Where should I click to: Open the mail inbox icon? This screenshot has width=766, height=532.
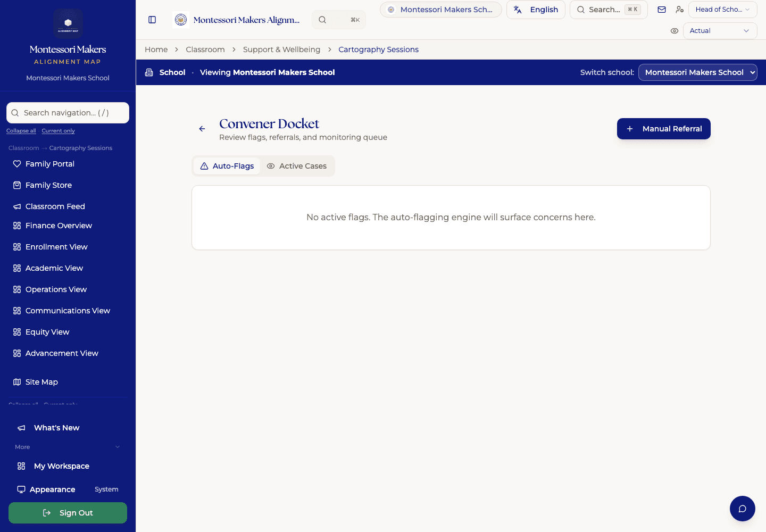[x=662, y=10]
